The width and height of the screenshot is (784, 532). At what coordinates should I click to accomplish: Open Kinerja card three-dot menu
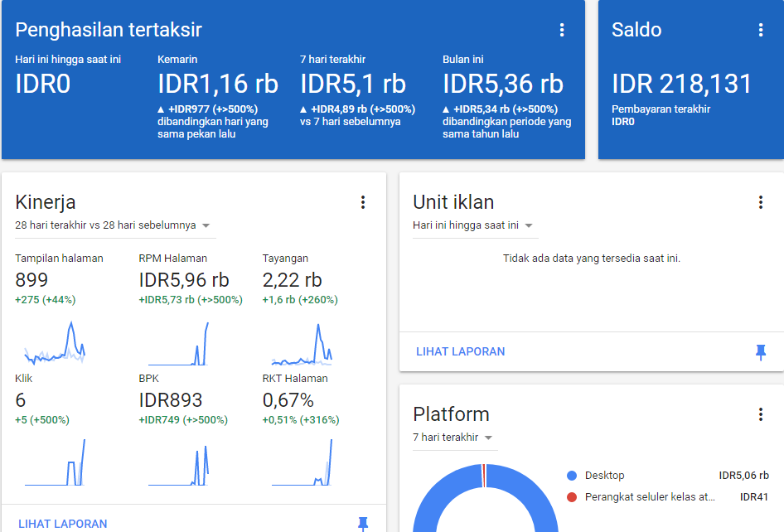[363, 202]
